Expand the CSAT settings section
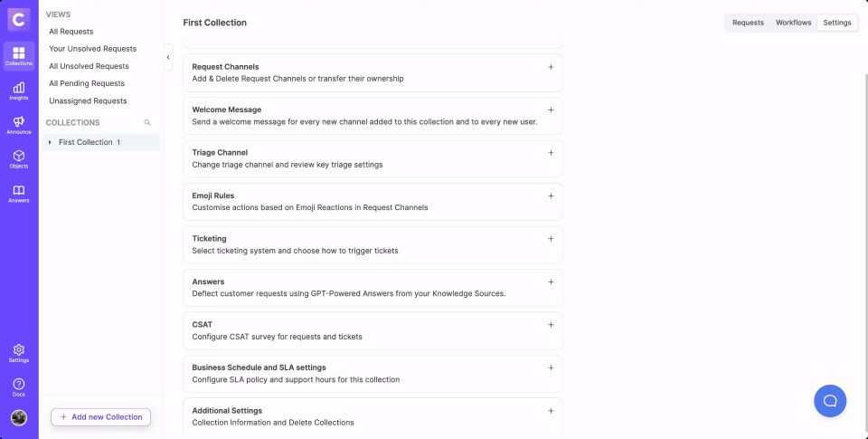 click(x=551, y=325)
